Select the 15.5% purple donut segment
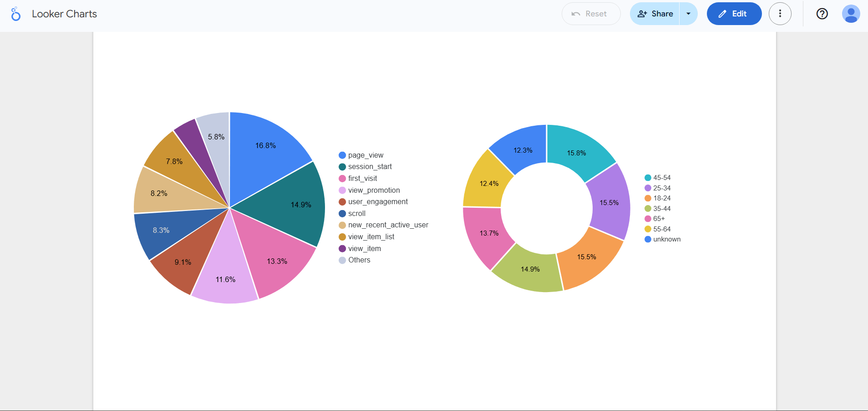 coord(609,202)
